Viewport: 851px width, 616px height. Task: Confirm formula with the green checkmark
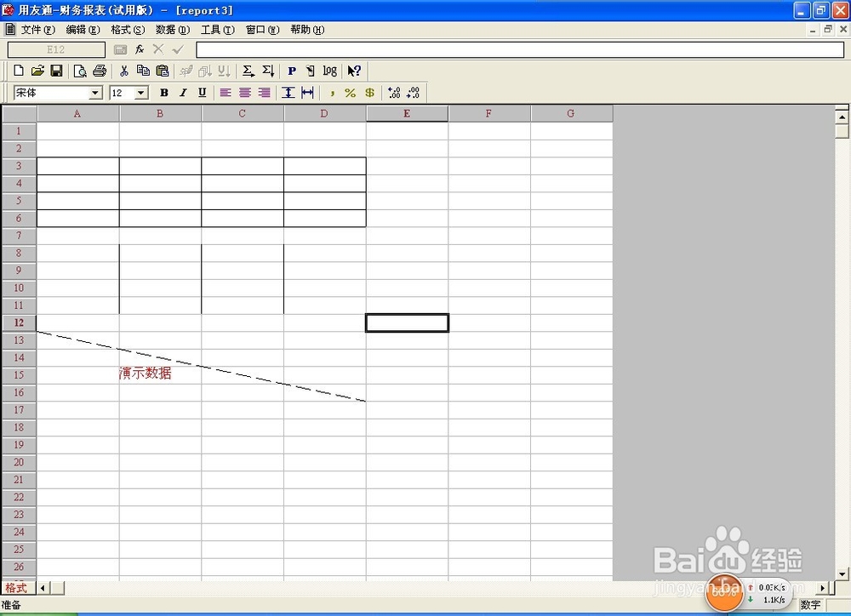177,49
